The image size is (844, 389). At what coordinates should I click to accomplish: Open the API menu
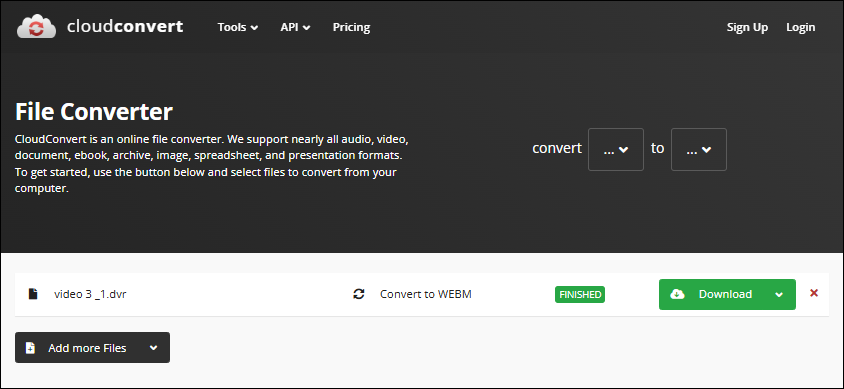coord(295,27)
